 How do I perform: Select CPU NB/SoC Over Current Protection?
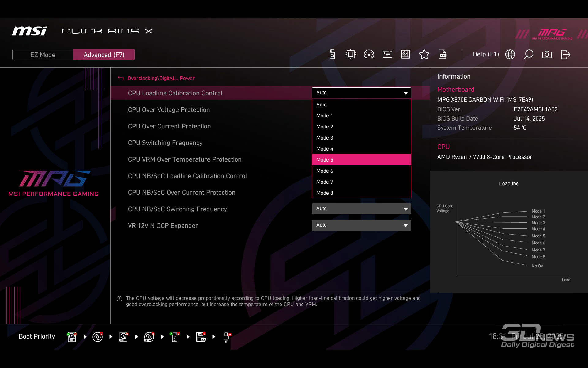click(x=182, y=193)
